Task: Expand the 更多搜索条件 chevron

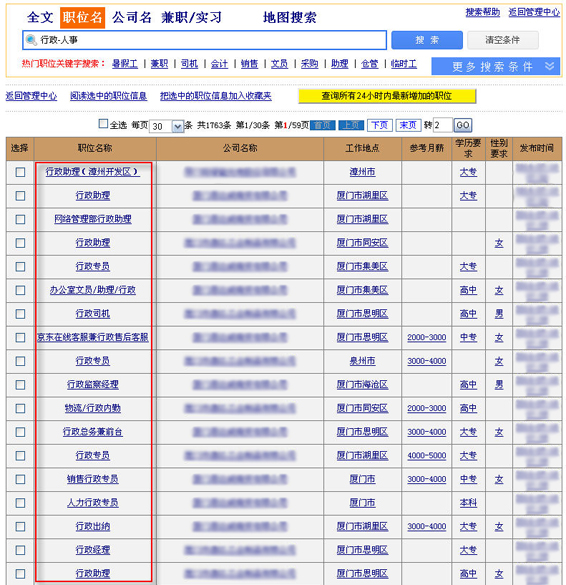Action: click(x=550, y=66)
